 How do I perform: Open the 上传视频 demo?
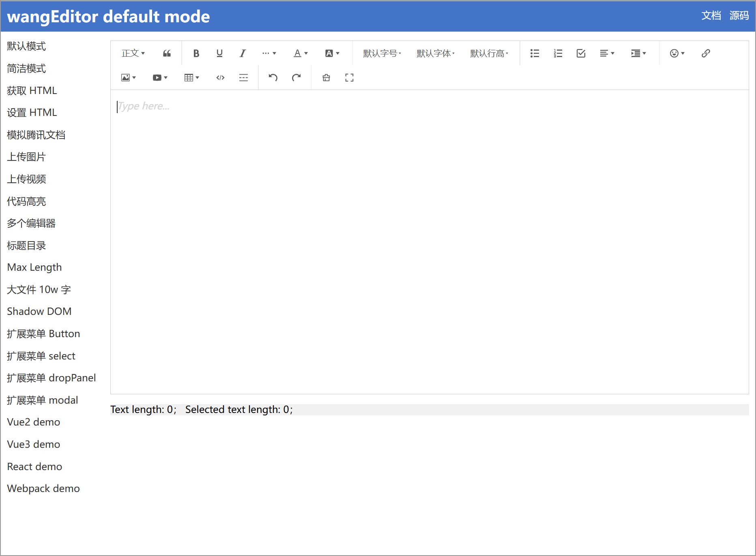(26, 179)
